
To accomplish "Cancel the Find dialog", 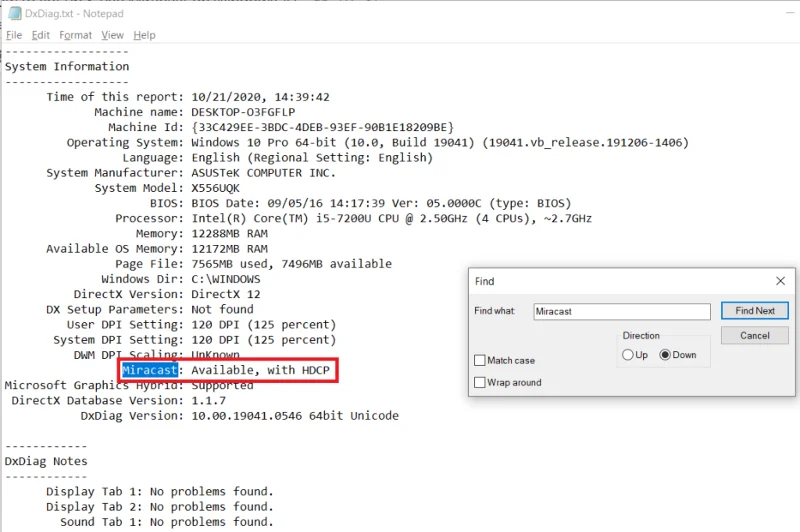I will 755,336.
